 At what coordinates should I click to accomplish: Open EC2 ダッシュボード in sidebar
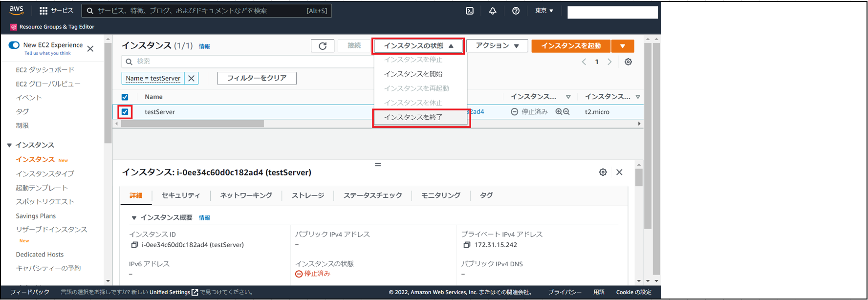(x=45, y=70)
